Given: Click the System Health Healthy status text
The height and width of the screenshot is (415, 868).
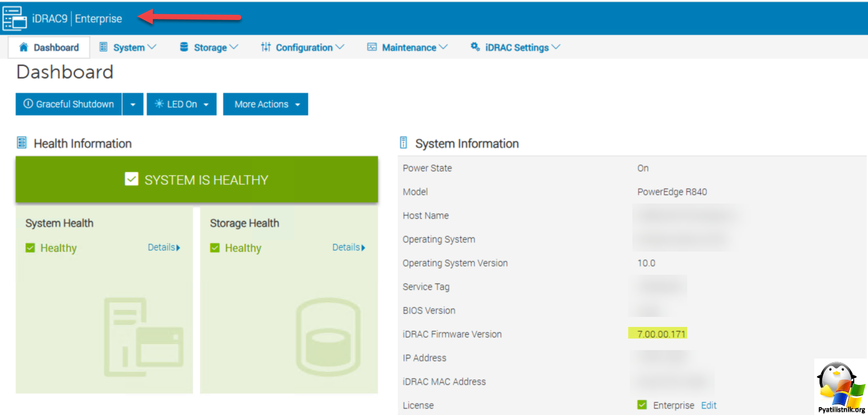Looking at the screenshot, I should [58, 248].
